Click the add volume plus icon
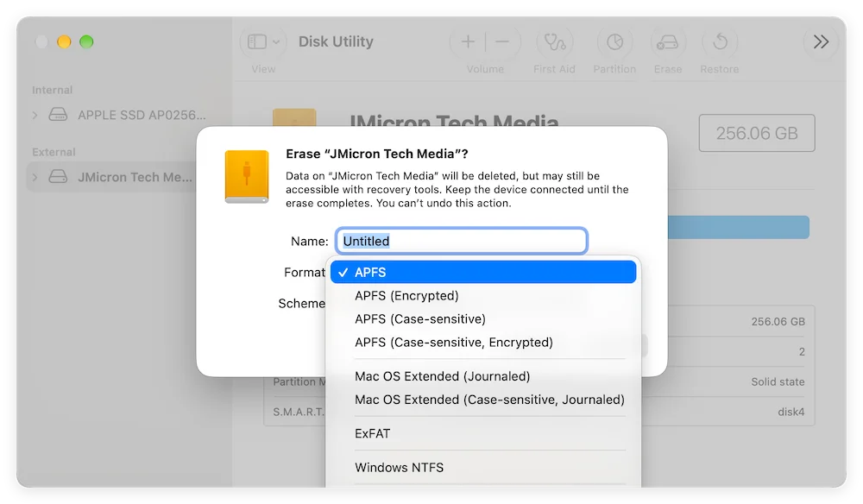This screenshot has height=504, width=863. click(x=468, y=41)
